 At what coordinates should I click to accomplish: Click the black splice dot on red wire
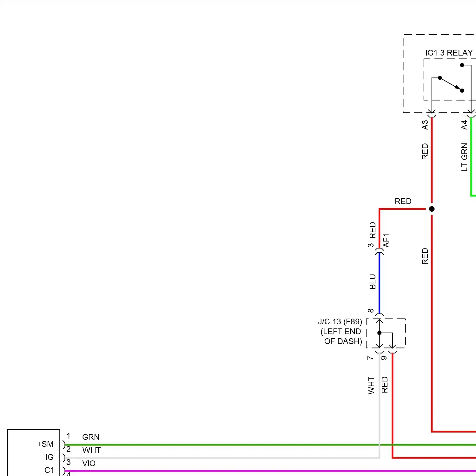432,209
